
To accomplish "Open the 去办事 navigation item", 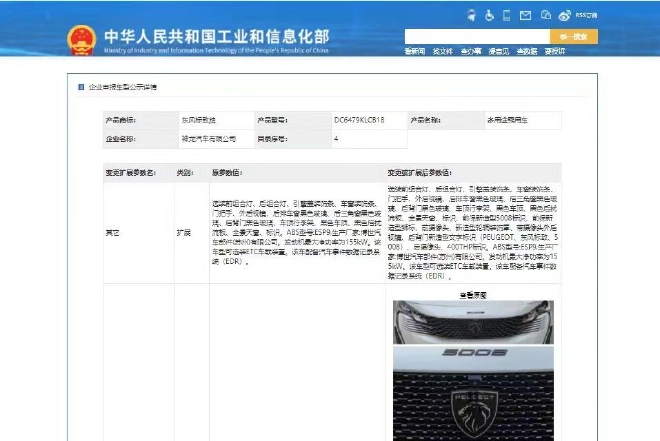I will [471, 51].
